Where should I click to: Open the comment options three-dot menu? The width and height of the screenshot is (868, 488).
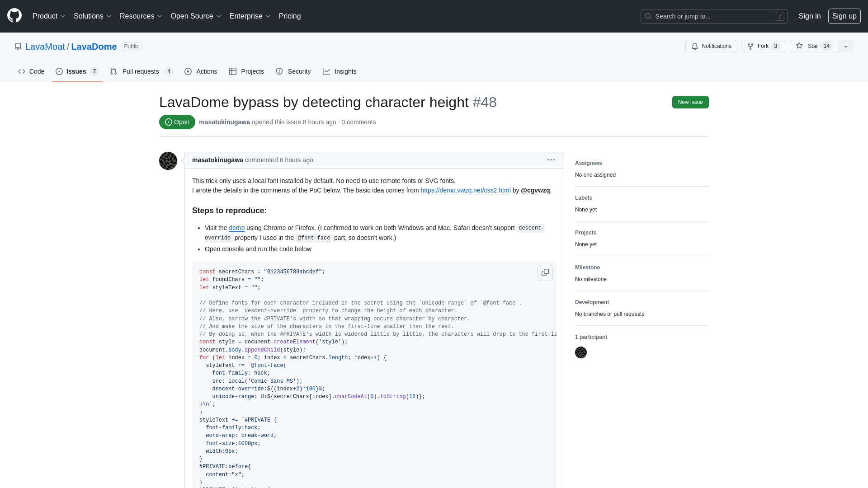click(551, 160)
